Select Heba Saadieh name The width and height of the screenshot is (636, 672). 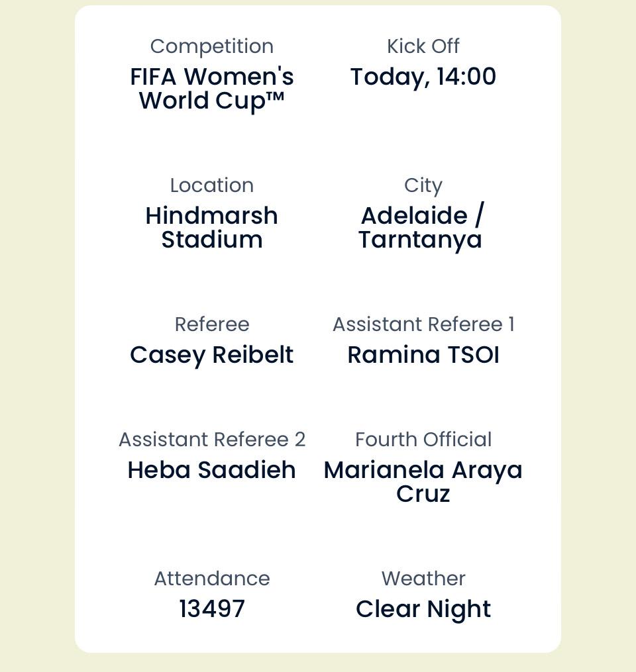pyautogui.click(x=212, y=470)
